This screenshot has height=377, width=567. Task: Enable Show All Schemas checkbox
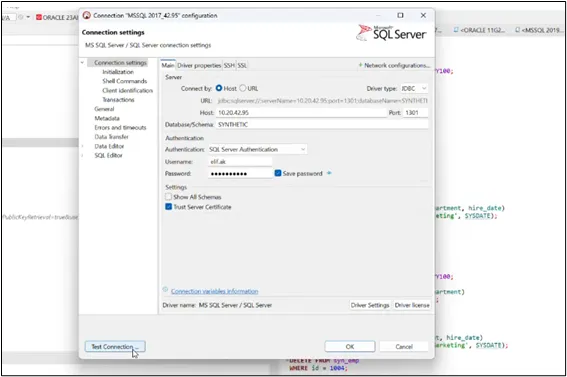168,197
